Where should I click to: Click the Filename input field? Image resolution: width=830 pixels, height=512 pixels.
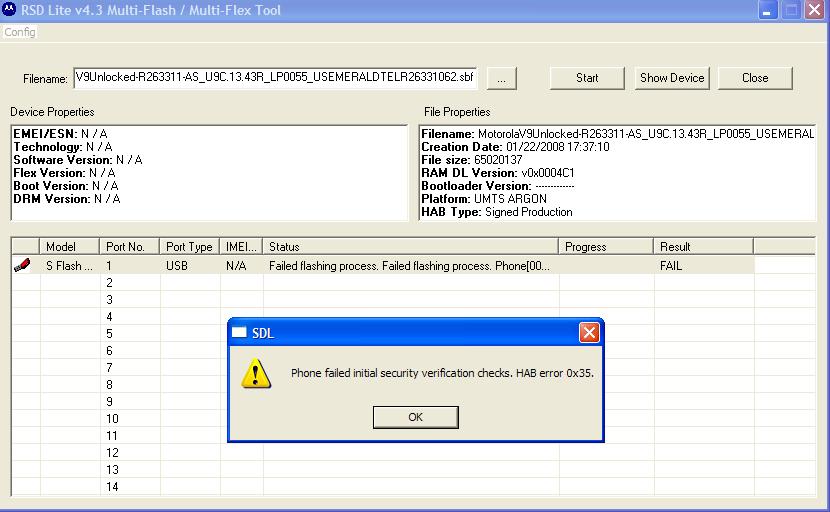click(275, 77)
